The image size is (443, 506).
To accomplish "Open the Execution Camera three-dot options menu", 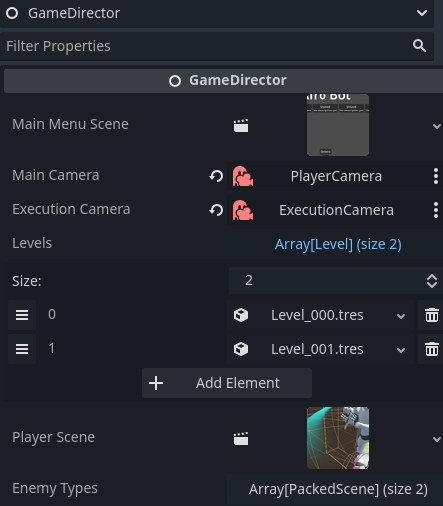I will coord(436,210).
